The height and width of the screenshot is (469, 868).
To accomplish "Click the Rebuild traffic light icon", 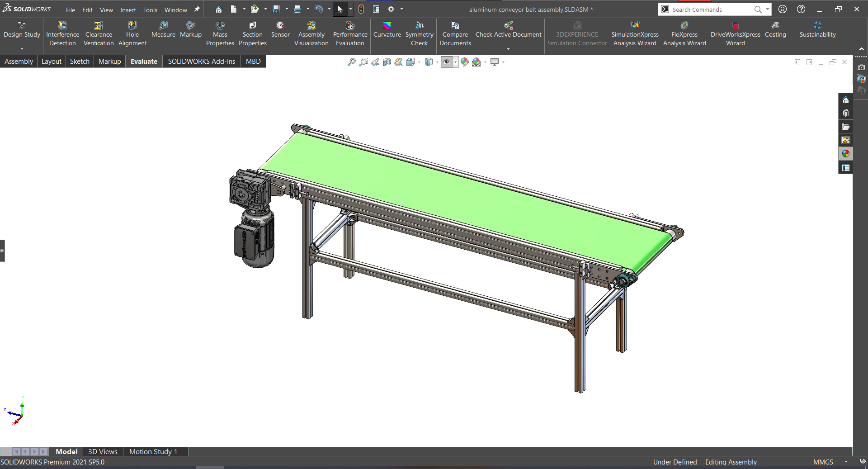I will pos(361,9).
